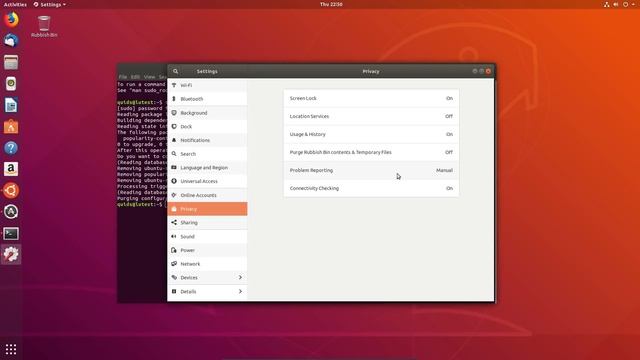The width and height of the screenshot is (640, 360).
Task: Click the Settings gear dock icon
Action: (x=11, y=255)
